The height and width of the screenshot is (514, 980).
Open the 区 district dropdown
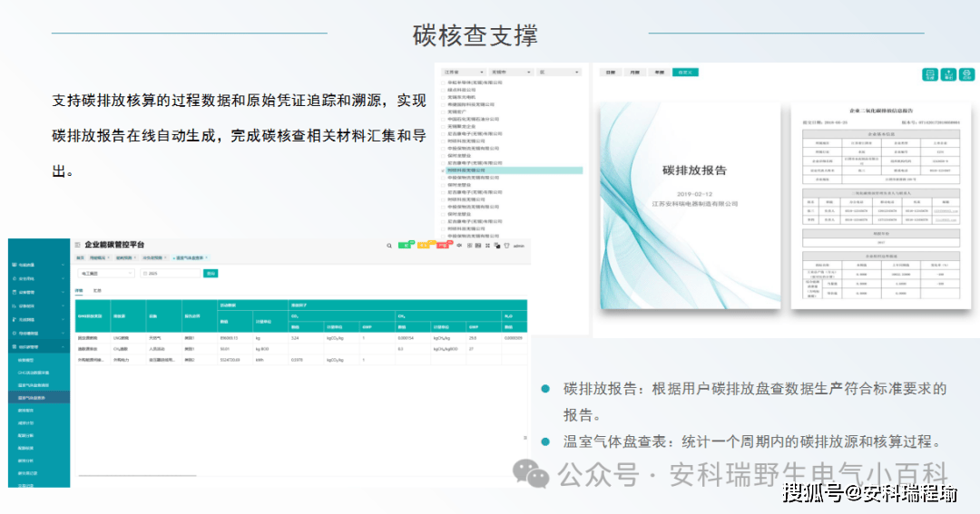559,73
